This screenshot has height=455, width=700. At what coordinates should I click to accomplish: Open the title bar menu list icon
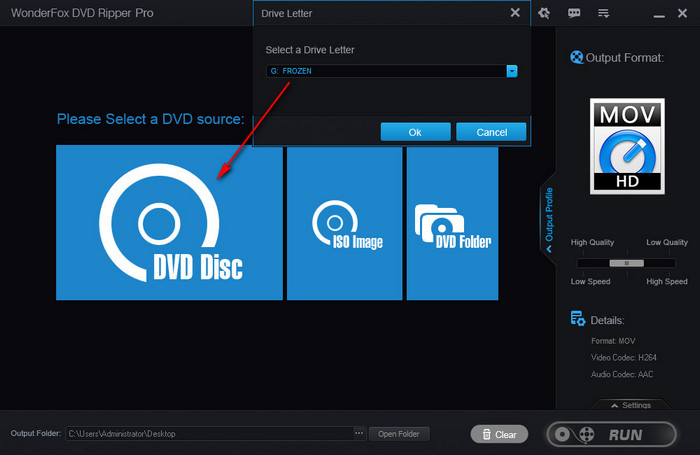604,13
